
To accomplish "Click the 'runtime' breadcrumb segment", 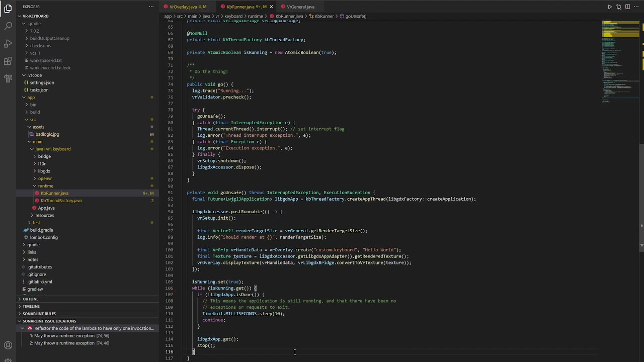I will click(x=255, y=16).
